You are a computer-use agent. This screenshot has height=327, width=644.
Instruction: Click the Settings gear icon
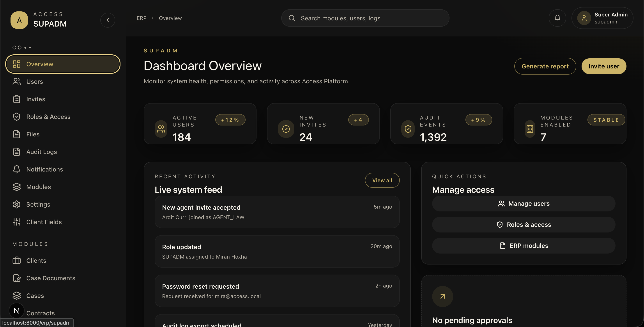(16, 204)
